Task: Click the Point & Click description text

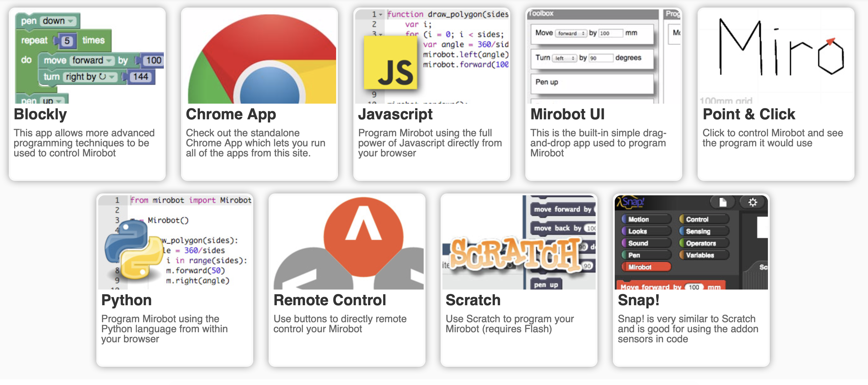Action: tap(773, 138)
